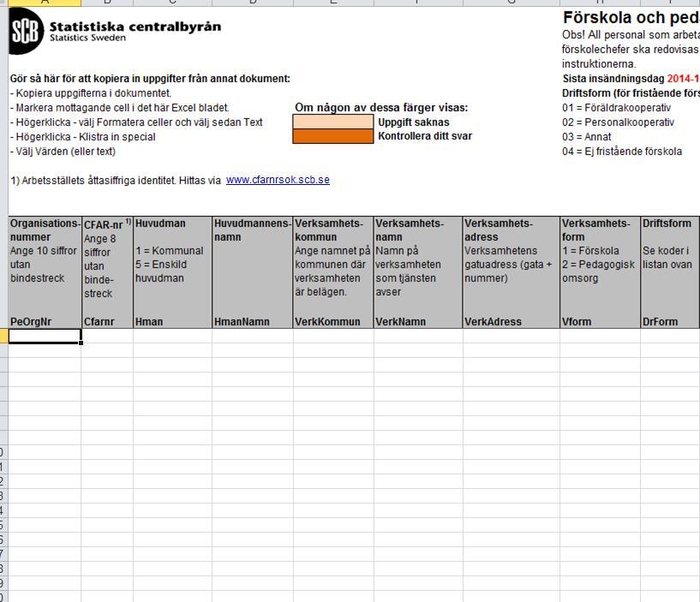Click the dark orange Kontrollera ditt svar swatch
Screen dimensions: 700x602
click(333, 136)
